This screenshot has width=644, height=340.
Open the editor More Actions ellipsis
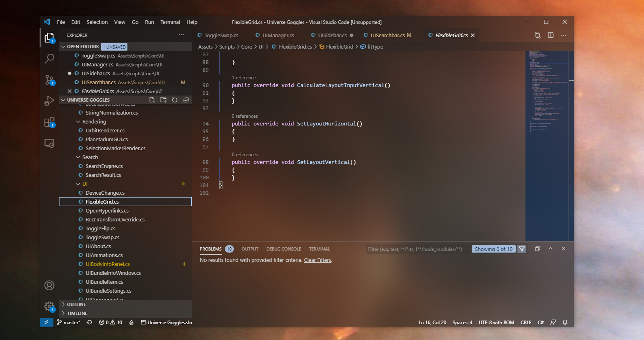click(563, 35)
